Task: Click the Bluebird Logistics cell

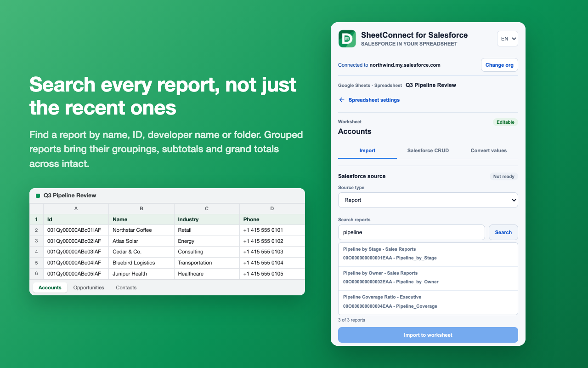Action: [x=141, y=263]
